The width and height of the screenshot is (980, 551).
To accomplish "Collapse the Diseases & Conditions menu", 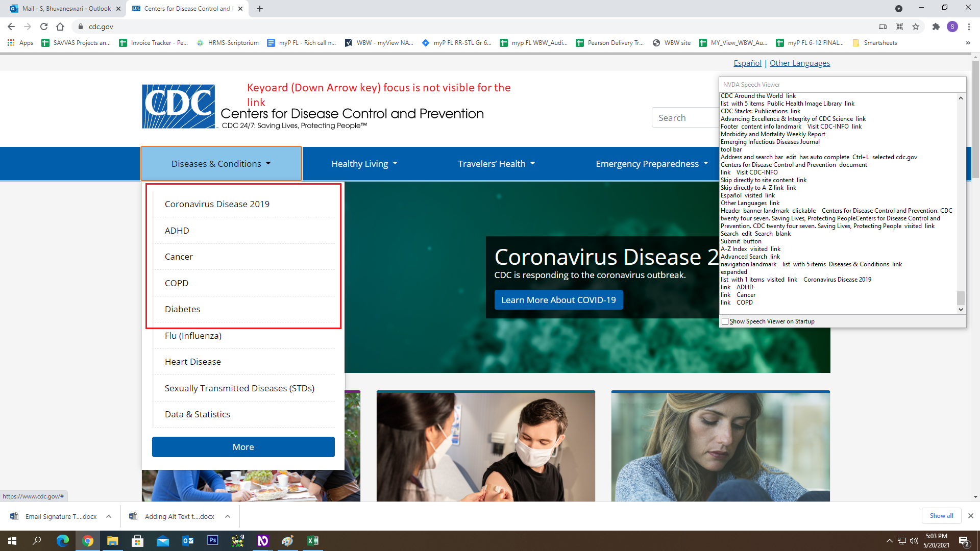I will 221,164.
